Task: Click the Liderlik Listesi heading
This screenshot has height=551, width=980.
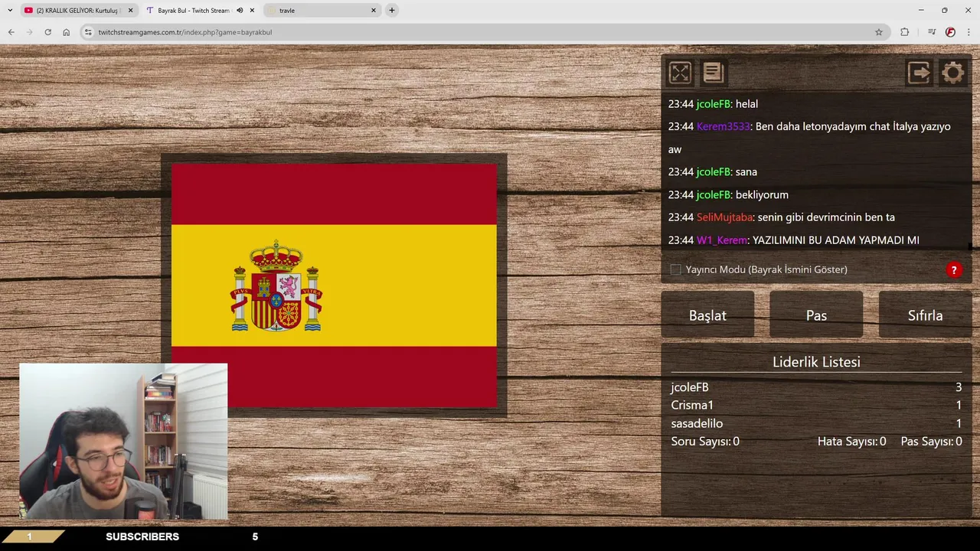Action: [816, 362]
